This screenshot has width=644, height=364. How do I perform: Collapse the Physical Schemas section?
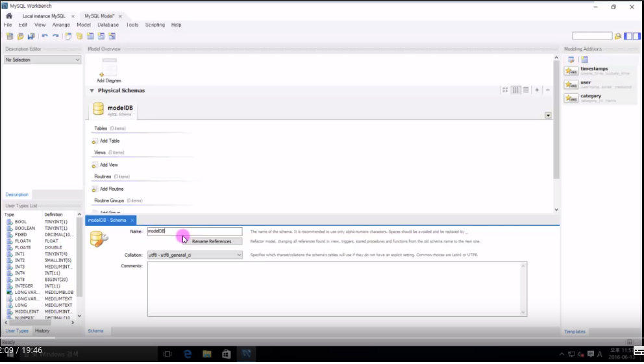[92, 91]
